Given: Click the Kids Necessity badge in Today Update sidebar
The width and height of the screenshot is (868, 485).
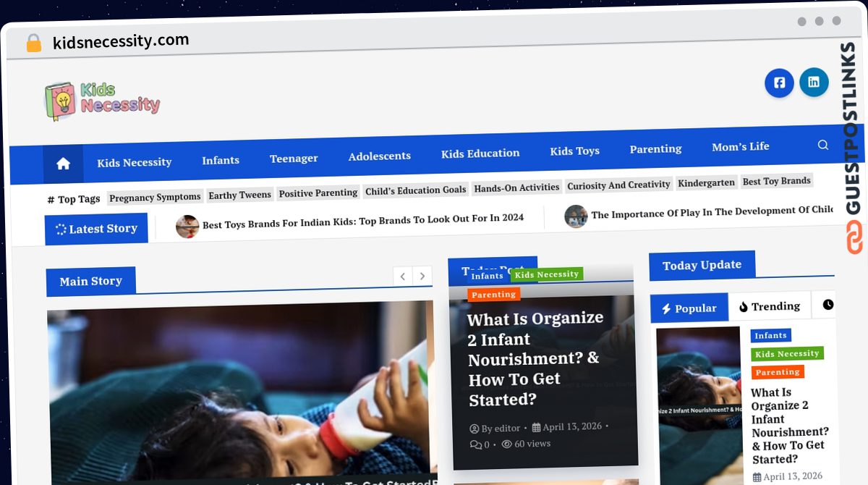Looking at the screenshot, I should (787, 354).
